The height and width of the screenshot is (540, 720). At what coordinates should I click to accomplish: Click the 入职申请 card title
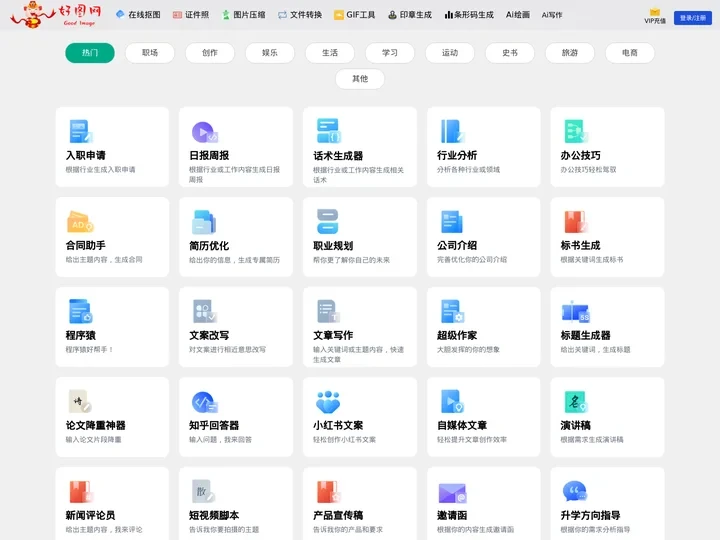click(x=85, y=155)
